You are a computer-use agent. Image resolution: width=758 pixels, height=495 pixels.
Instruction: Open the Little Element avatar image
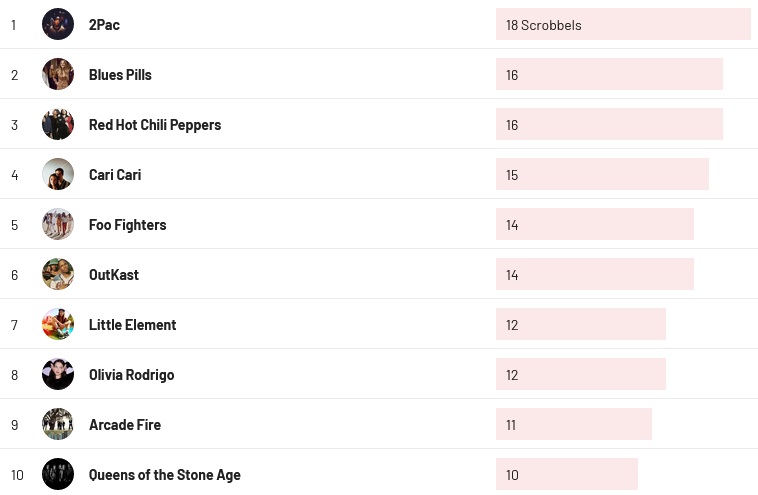click(58, 324)
